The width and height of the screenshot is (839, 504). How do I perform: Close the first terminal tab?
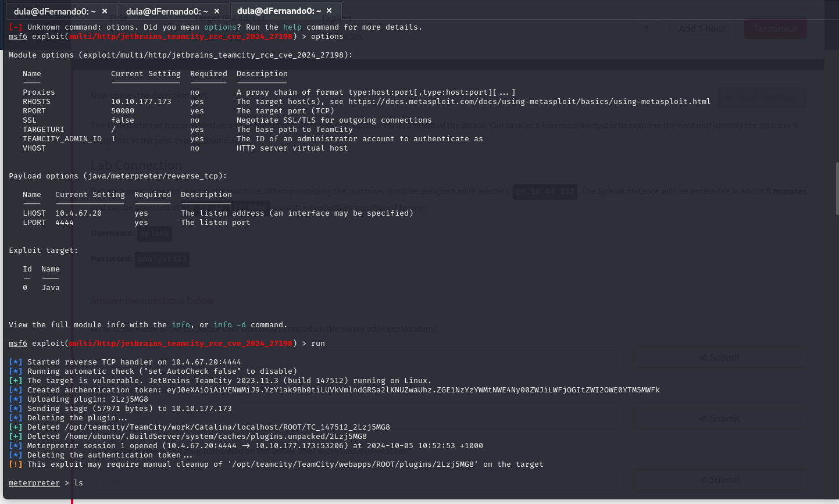[105, 11]
